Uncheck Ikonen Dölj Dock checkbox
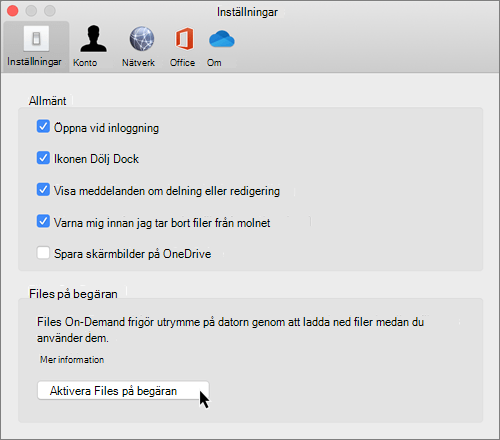This screenshot has width=500, height=440. click(x=43, y=158)
